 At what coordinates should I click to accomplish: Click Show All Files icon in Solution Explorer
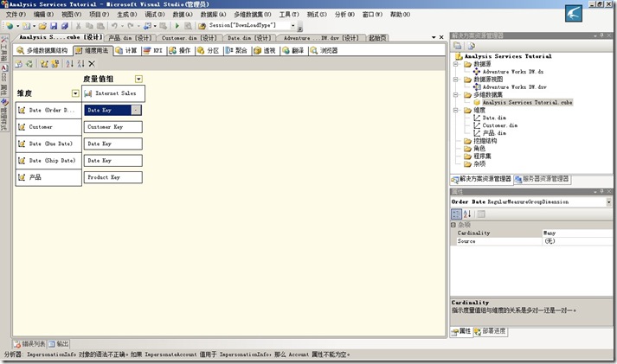click(x=471, y=46)
